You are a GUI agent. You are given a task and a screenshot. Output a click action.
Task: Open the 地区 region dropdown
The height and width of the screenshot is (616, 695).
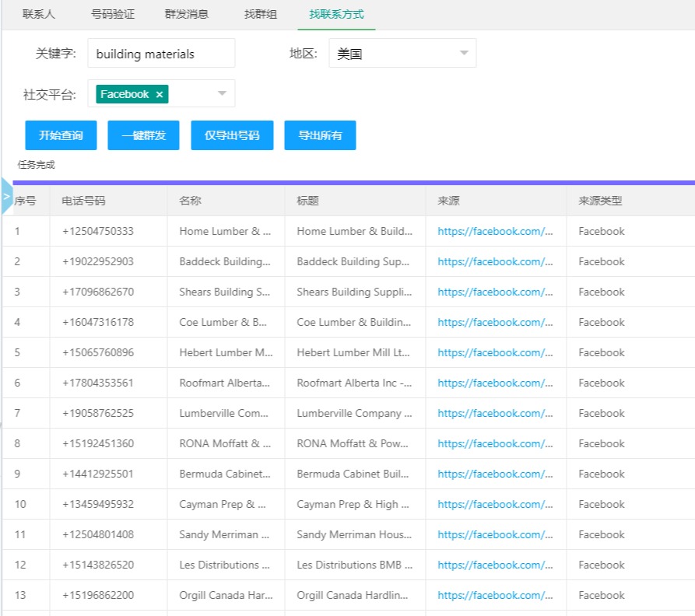402,54
